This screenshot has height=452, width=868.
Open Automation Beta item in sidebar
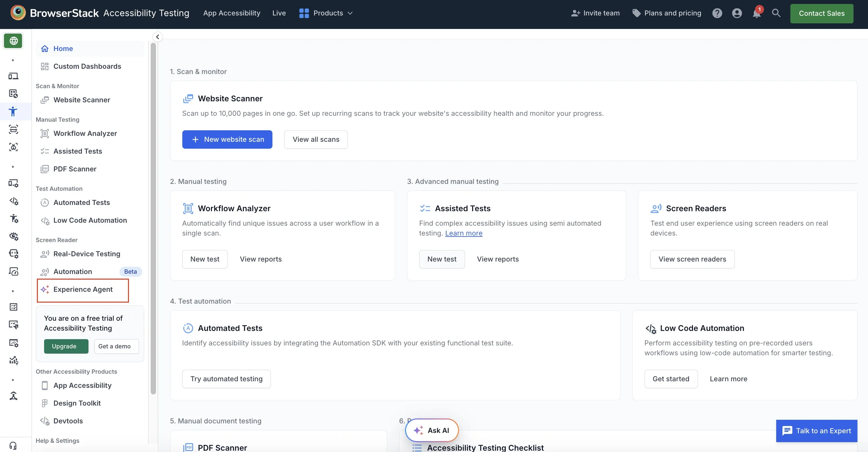click(89, 271)
